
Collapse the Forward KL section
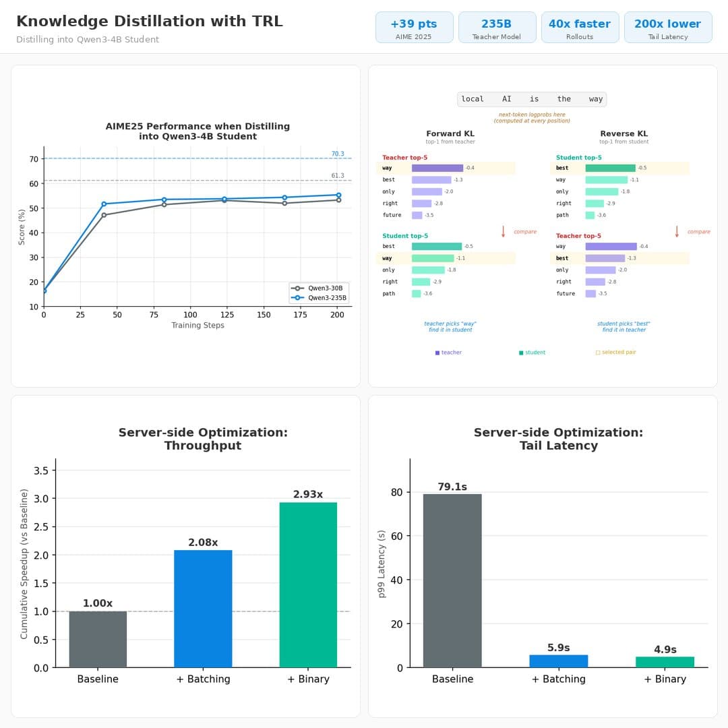coord(450,133)
